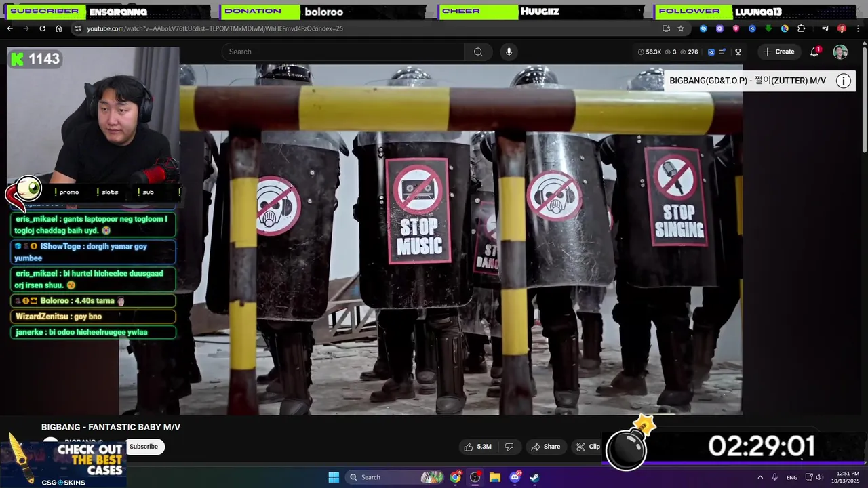Click the 276 views stat
Viewport: 868px width, 488px height.
click(689, 52)
